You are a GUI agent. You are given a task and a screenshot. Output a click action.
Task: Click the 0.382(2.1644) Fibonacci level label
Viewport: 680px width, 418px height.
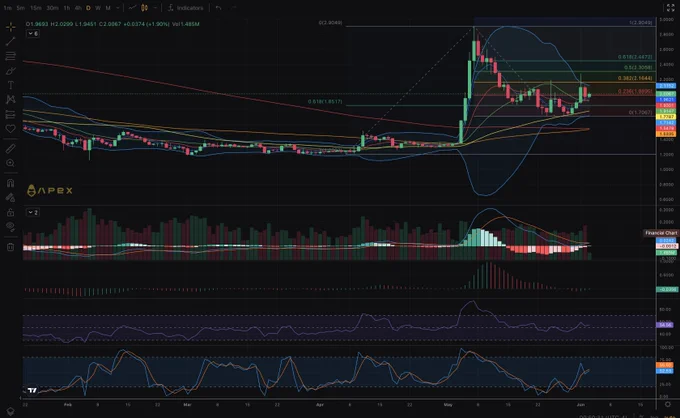point(635,78)
